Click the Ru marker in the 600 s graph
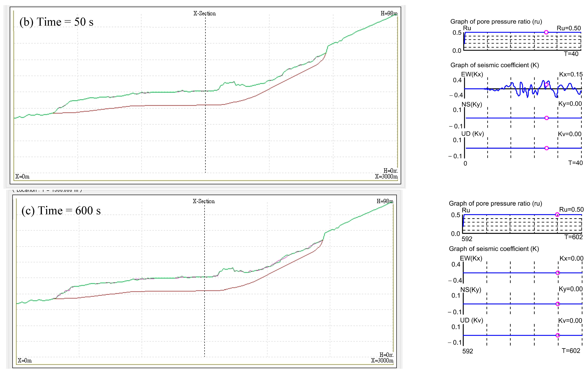588x373 pixels. point(557,215)
